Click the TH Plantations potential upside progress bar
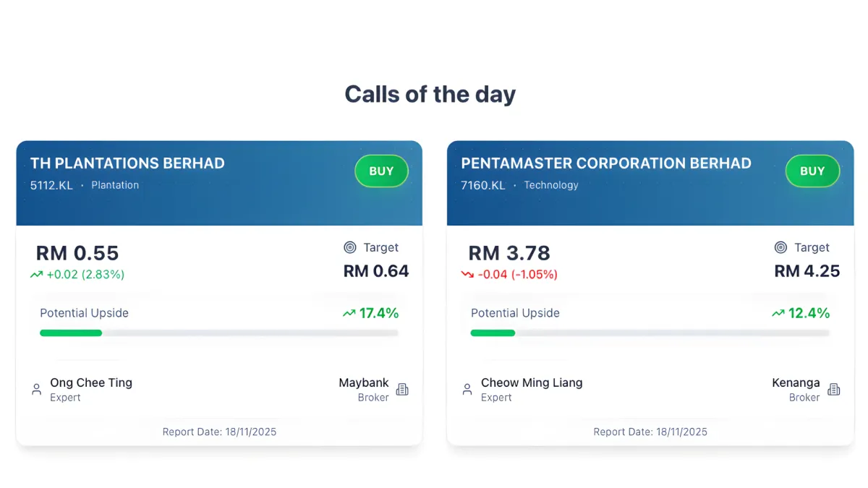The height and width of the screenshot is (488, 868). coord(218,333)
